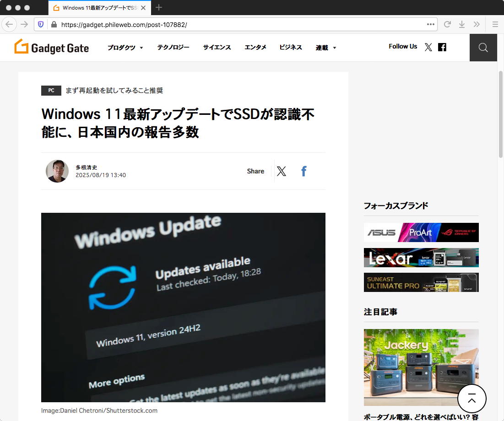The height and width of the screenshot is (421, 504).
Task: Click the image credit Daniel Chetroni text
Action: 99,410
